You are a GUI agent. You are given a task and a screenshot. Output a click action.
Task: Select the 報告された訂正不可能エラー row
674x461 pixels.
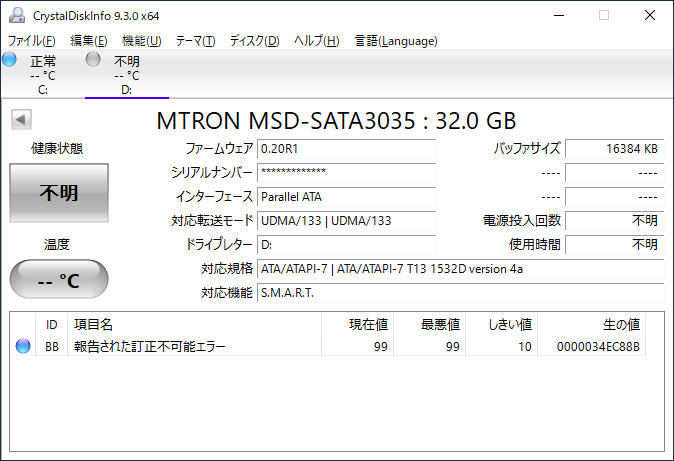tap(328, 346)
